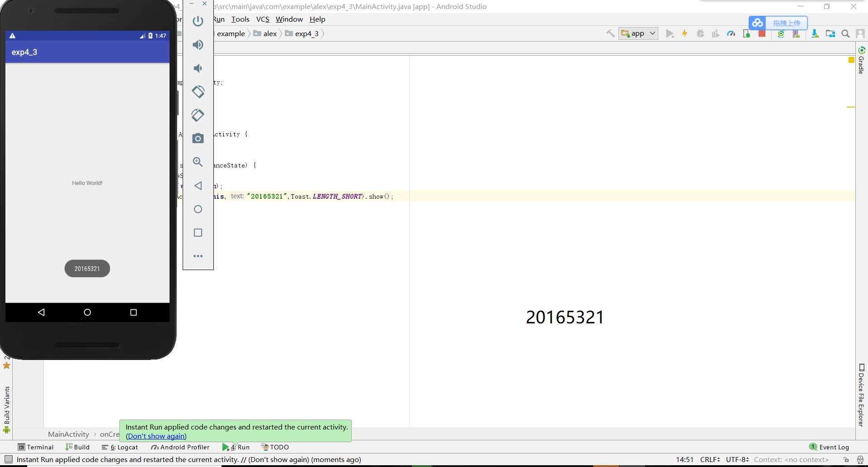Screen dimensions: 868x467
Task: Click the Baidu cloud upload widget
Action: click(x=778, y=23)
